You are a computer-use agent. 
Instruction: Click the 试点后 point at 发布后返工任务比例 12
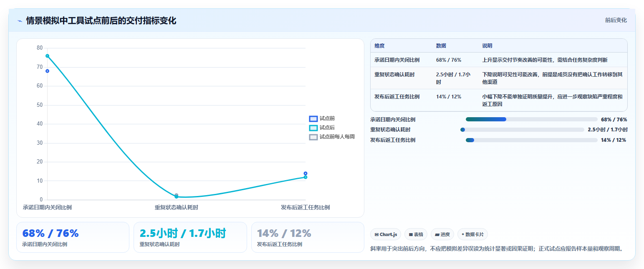point(306,177)
